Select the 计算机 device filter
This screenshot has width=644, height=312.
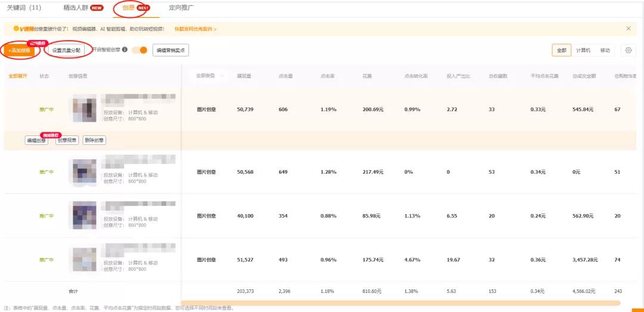coord(583,51)
